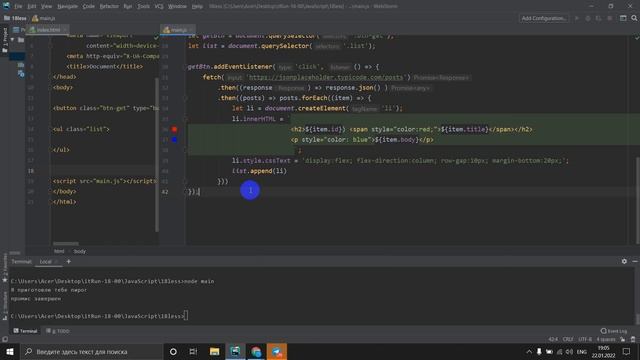The width and height of the screenshot is (640, 360).
Task: Open Chrome from the taskbar
Action: pos(256,352)
